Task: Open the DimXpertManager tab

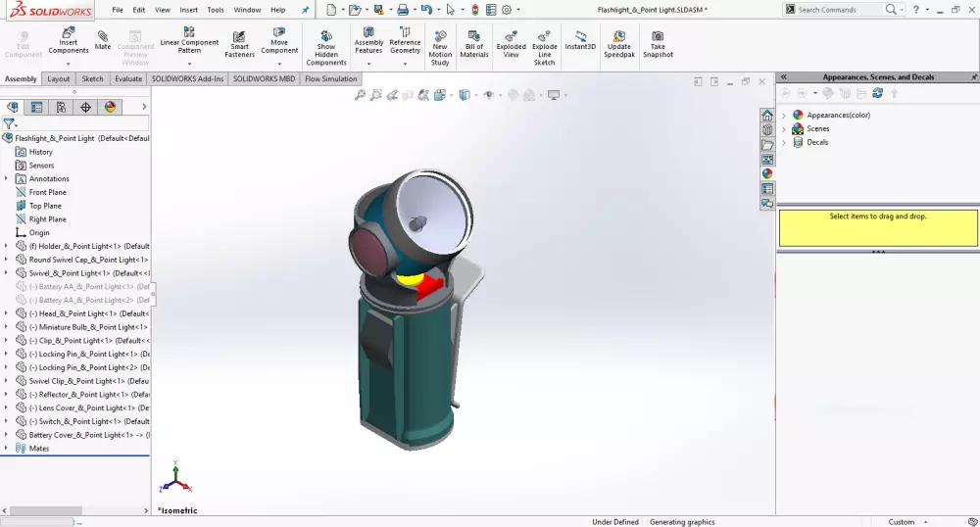Action: [x=85, y=107]
